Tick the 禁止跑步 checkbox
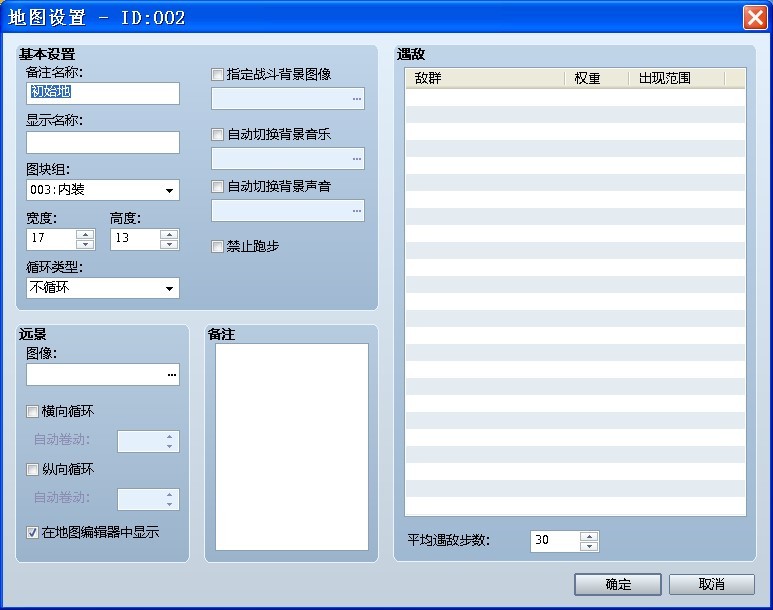The image size is (773, 610). click(217, 246)
